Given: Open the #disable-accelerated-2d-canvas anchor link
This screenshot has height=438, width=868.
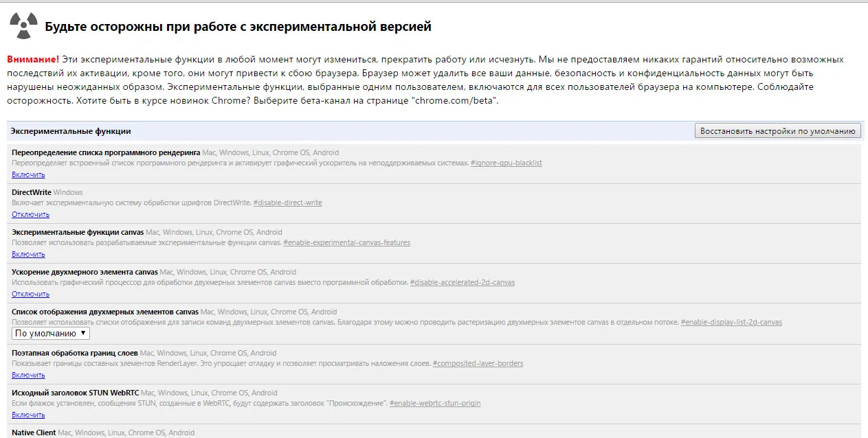Looking at the screenshot, I should 462,282.
